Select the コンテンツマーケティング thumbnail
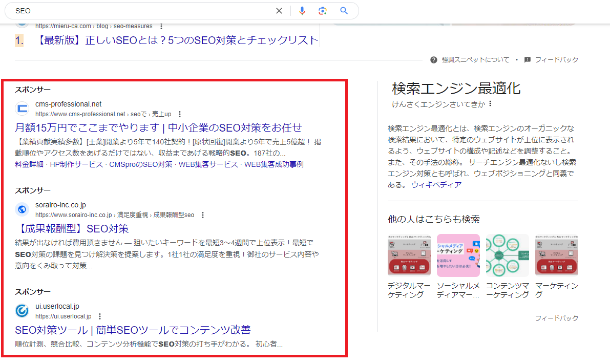Screen dimensions: 610x364 [507, 255]
